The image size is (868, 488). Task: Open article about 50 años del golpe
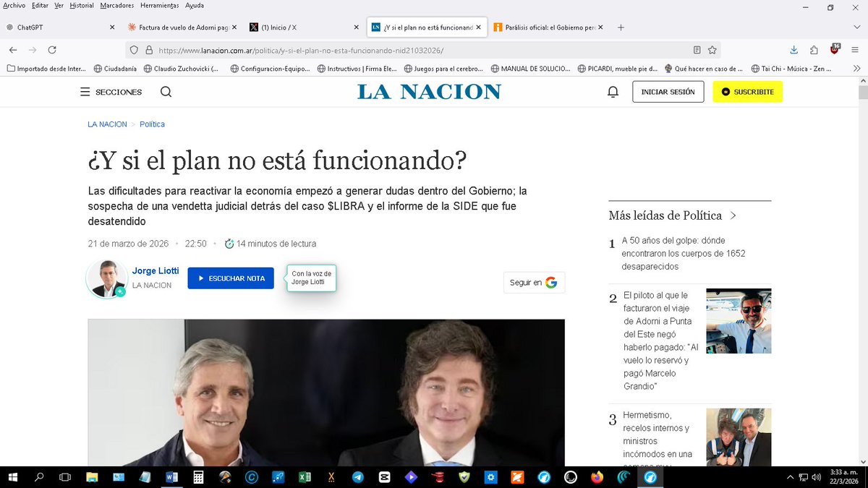click(x=684, y=253)
